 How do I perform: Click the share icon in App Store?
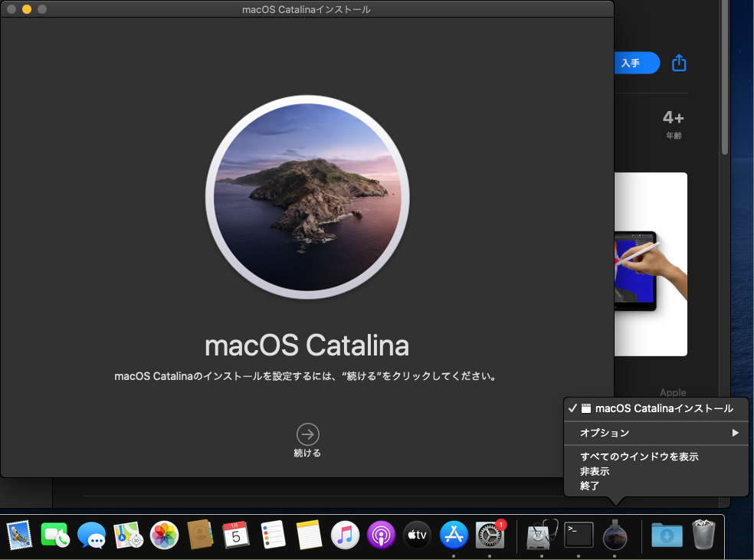[679, 63]
